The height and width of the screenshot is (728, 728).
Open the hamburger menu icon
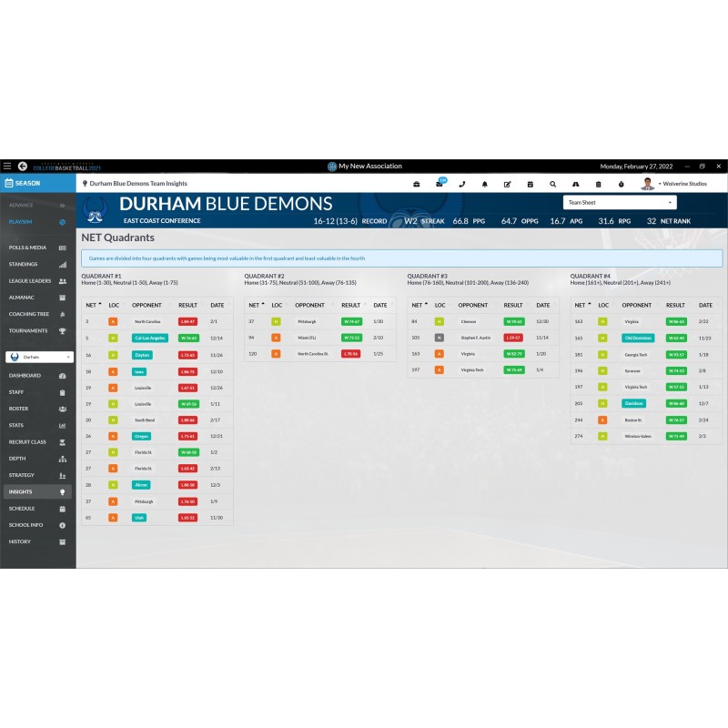[7, 167]
